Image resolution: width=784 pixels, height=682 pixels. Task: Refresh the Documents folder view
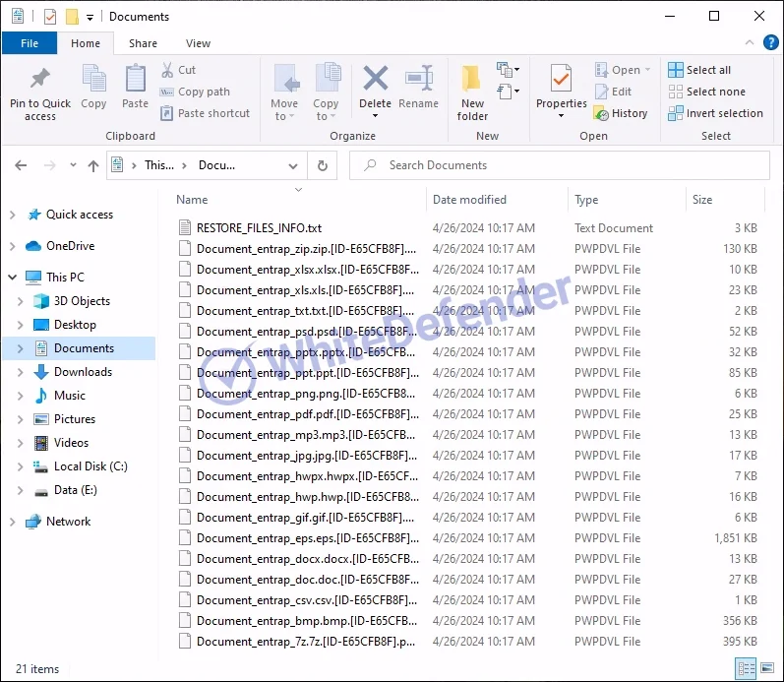tap(322, 165)
